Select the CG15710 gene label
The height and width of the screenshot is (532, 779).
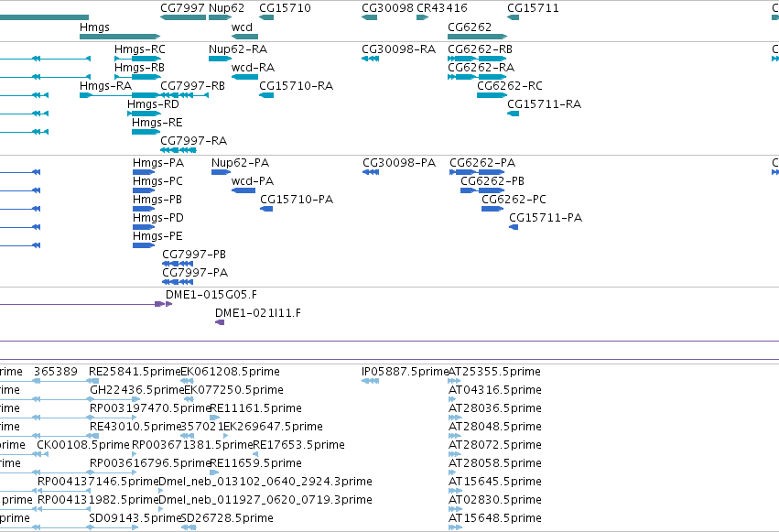point(286,8)
